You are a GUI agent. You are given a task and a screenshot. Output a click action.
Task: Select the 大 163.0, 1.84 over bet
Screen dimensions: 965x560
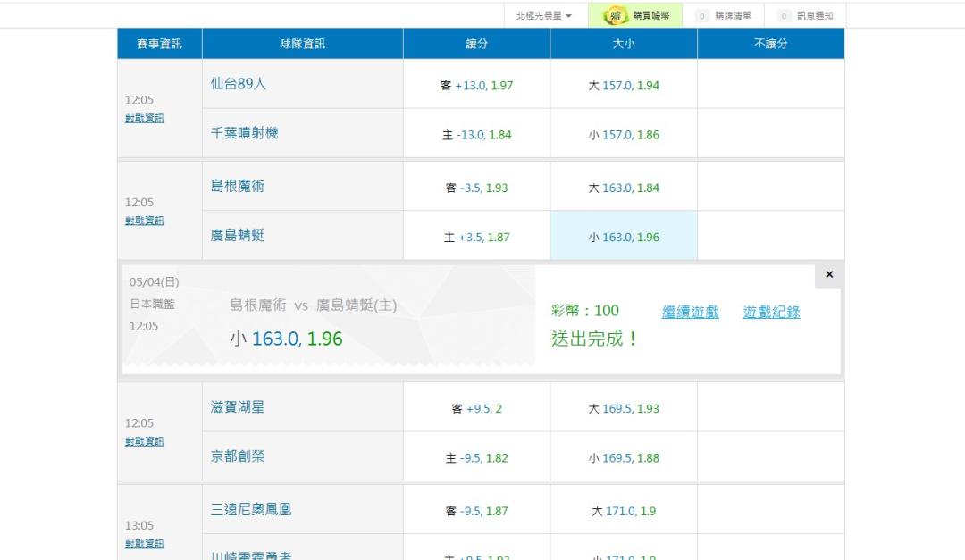tap(624, 188)
